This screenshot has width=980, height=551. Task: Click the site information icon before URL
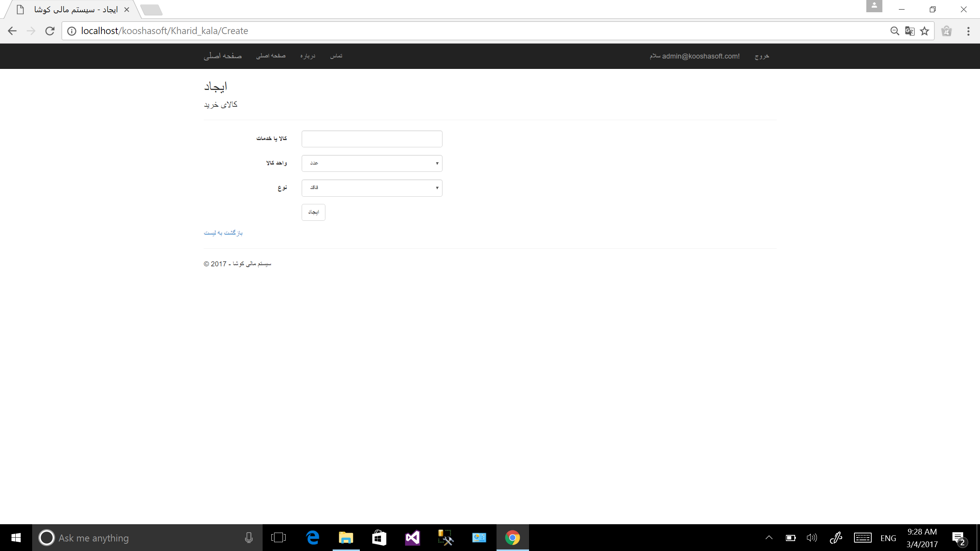72,31
